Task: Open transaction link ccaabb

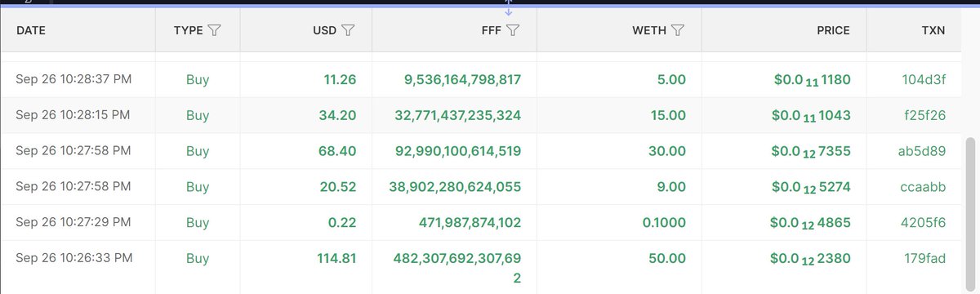Action: click(923, 187)
